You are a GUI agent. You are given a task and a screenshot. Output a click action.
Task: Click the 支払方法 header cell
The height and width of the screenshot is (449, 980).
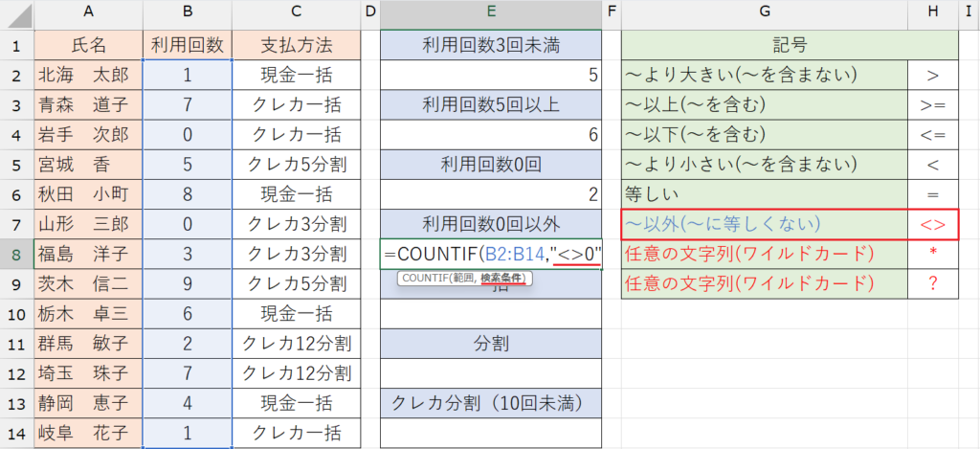[297, 45]
